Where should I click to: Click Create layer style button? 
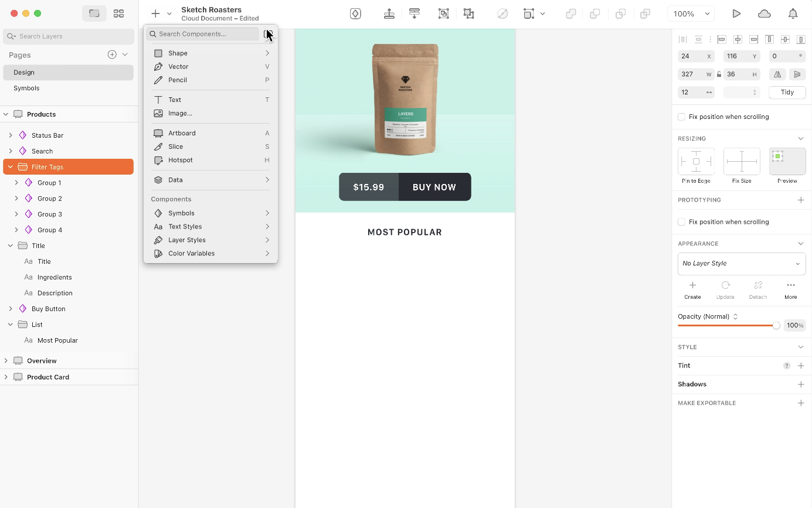point(692,290)
